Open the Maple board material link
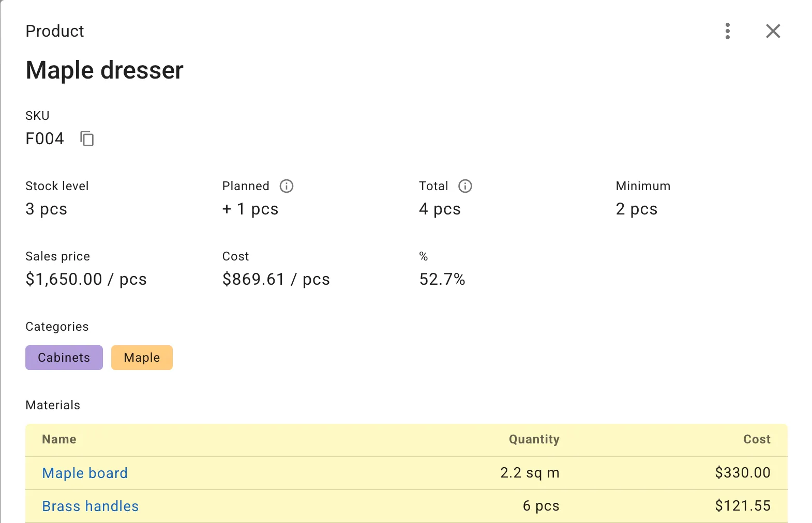 [85, 473]
